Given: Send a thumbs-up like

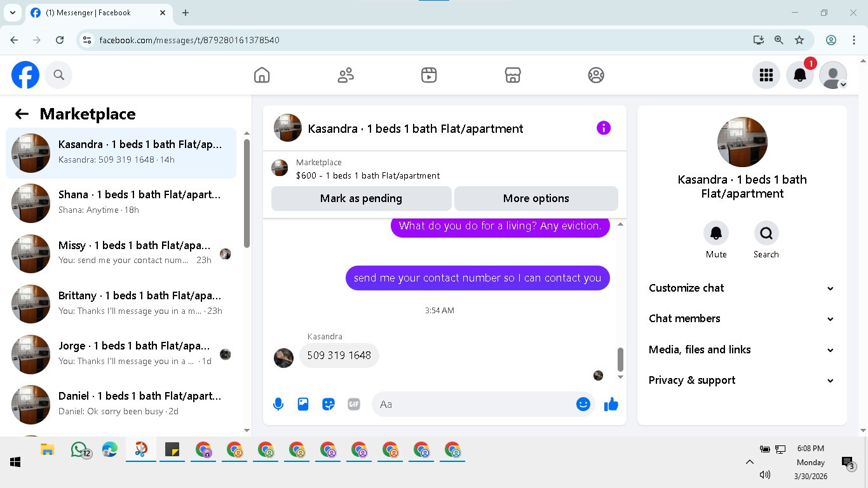Looking at the screenshot, I should (611, 404).
